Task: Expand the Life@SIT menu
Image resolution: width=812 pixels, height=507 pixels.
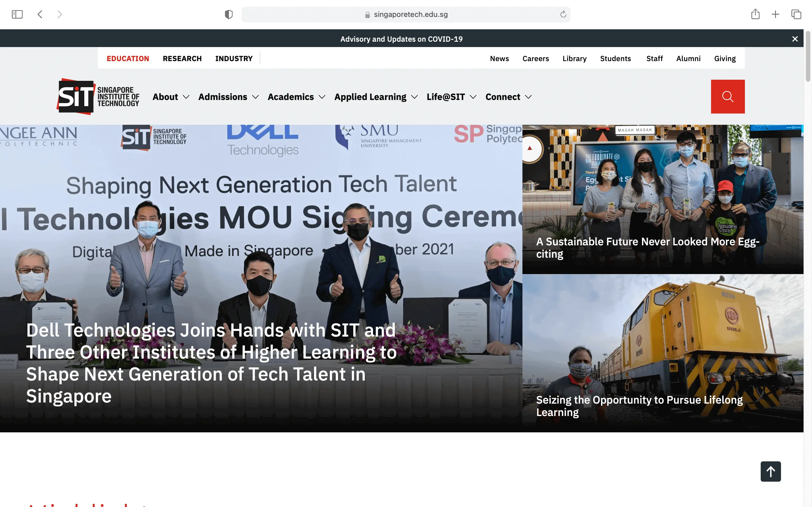Action: click(451, 97)
